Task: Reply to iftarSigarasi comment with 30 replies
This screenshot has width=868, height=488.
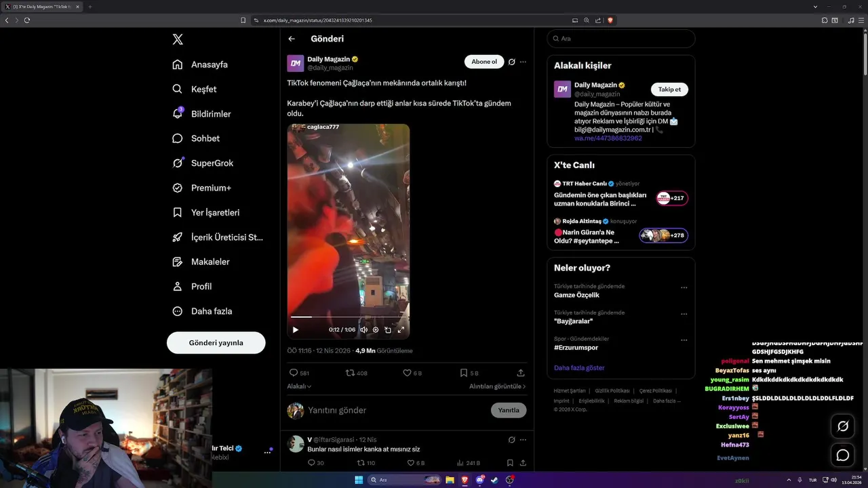Action: 316,463
